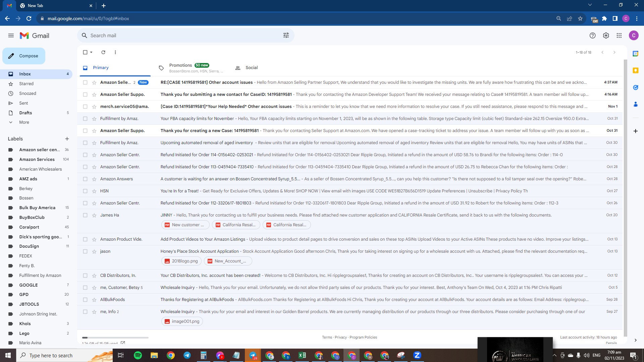Compose a new email
Screen dimensions: 644x362
[24, 56]
